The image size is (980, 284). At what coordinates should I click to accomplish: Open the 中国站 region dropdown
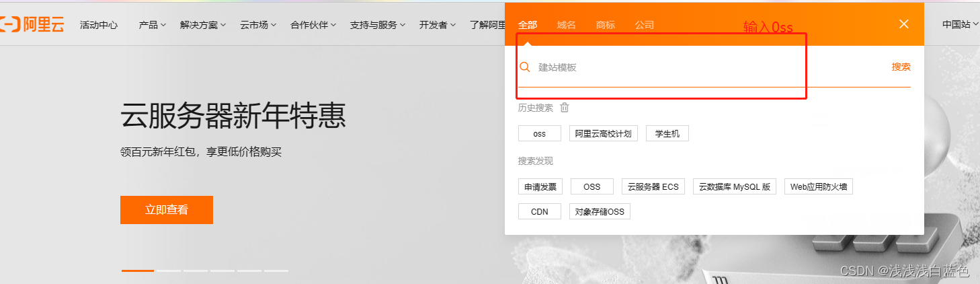pyautogui.click(x=959, y=24)
